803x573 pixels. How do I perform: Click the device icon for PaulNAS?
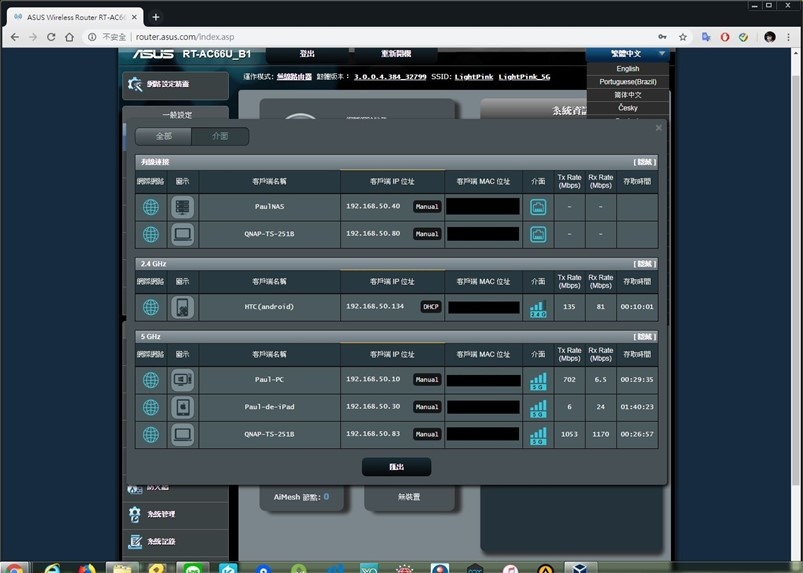[x=182, y=207]
